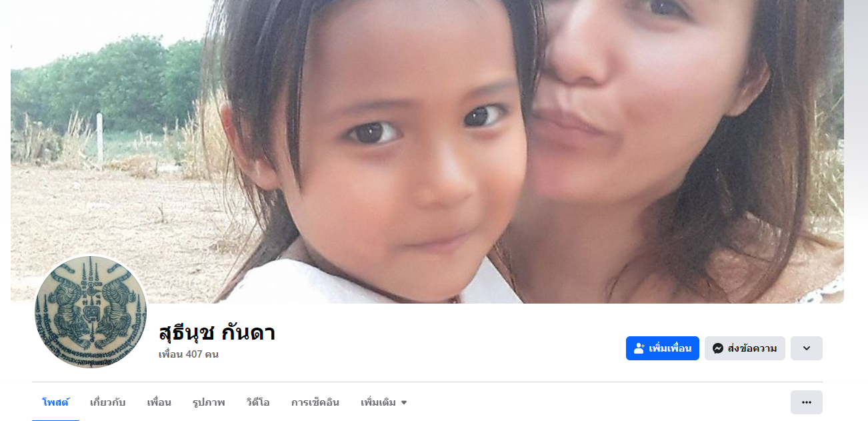
Task: Open the เกี่ยวกับ tab
Action: 108,402
